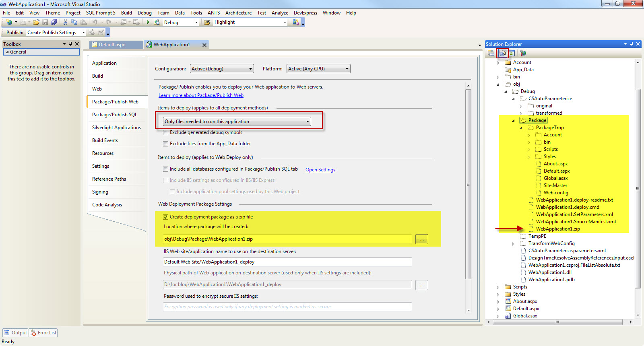The width and height of the screenshot is (644, 346).
Task: Click the Output panel icon at the bottom
Action: [x=7, y=333]
